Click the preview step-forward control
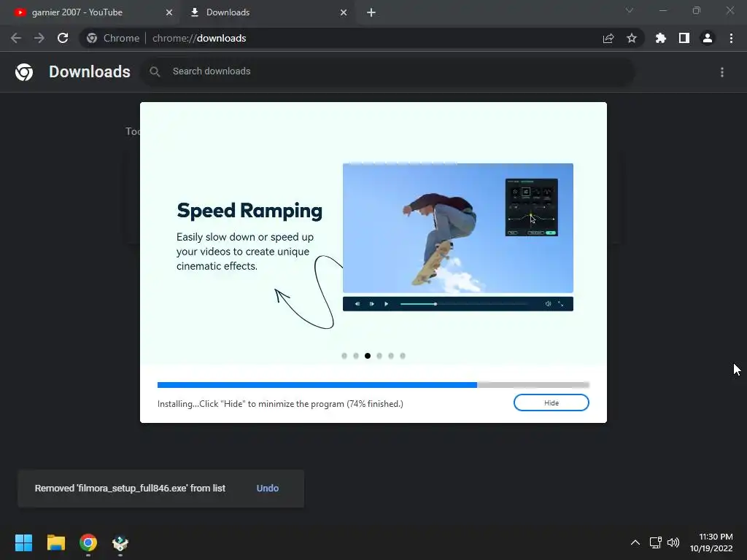The width and height of the screenshot is (747, 560). [371, 304]
